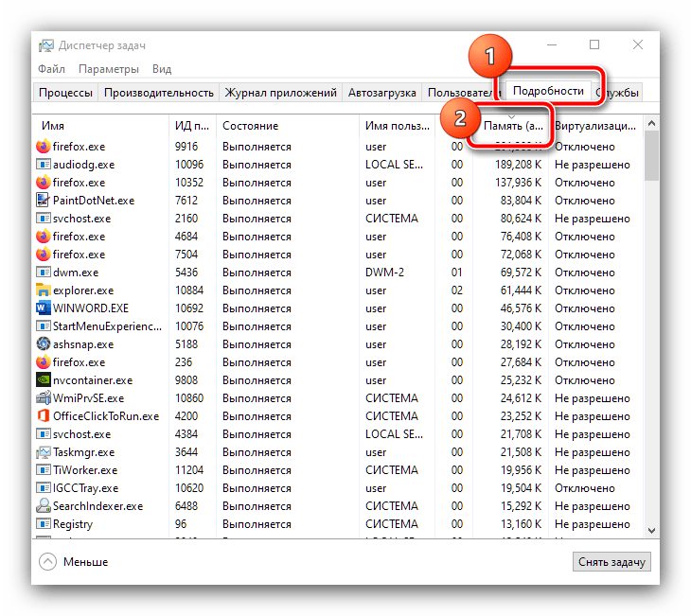Collapse view with the Меньше arrow icon
Image resolution: width=691 pixels, height=616 pixels.
click(47, 562)
